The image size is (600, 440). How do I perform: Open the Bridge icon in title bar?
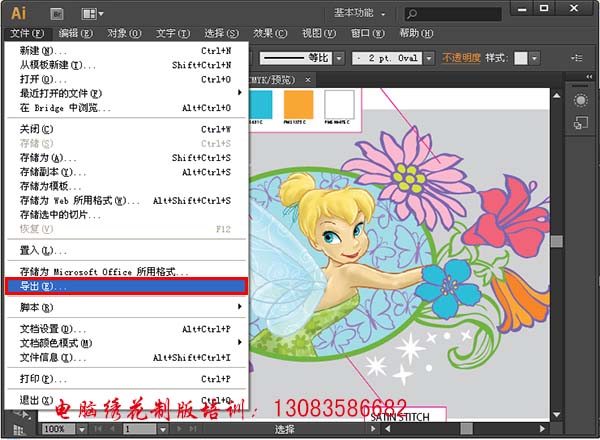point(56,14)
